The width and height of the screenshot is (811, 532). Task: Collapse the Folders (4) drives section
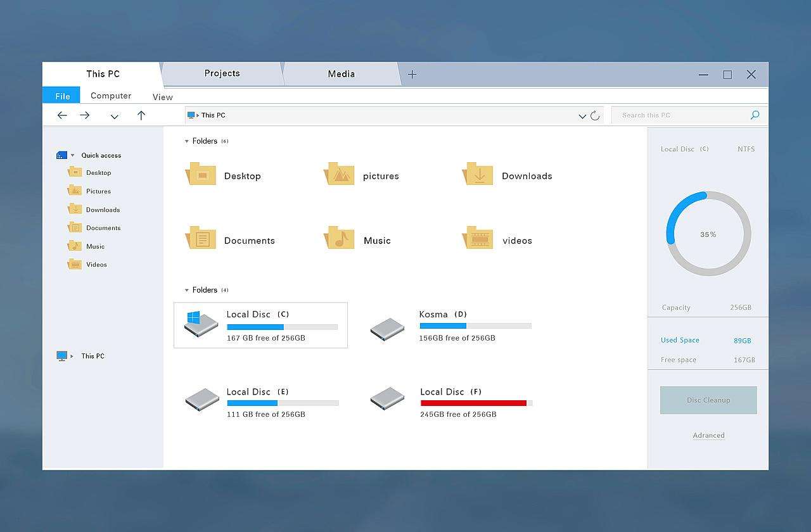186,290
